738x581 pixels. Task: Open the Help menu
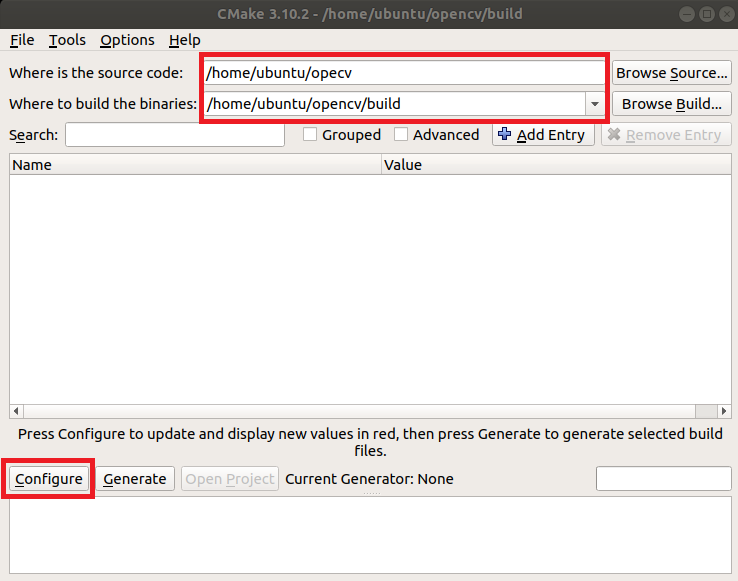pos(184,40)
